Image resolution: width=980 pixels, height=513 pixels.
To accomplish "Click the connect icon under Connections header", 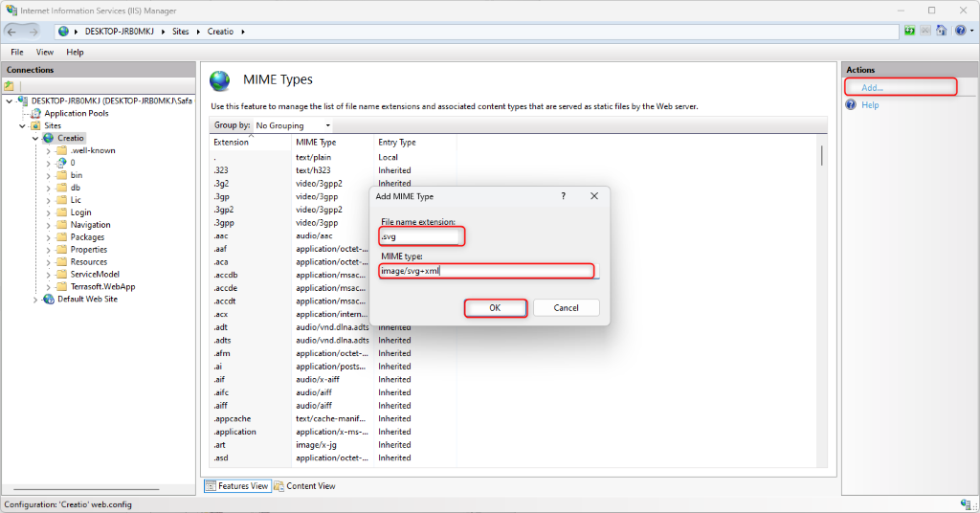I will tap(10, 85).
